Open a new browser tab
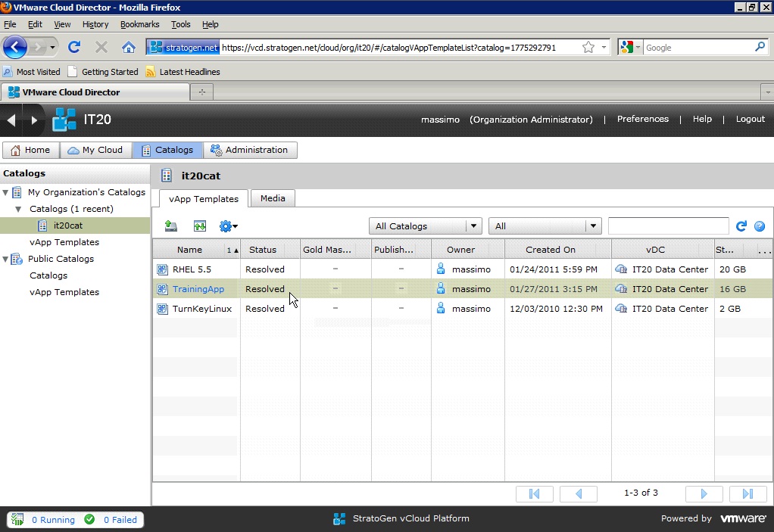 pyautogui.click(x=202, y=92)
